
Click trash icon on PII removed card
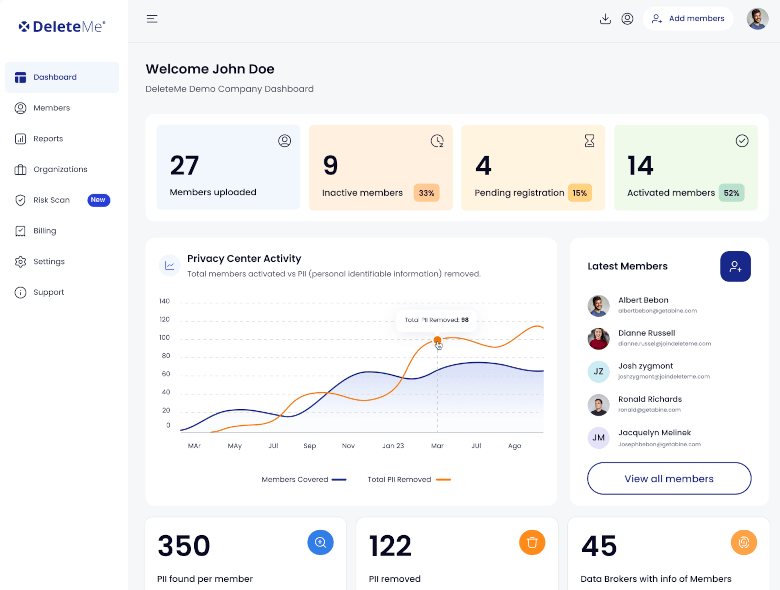(532, 542)
